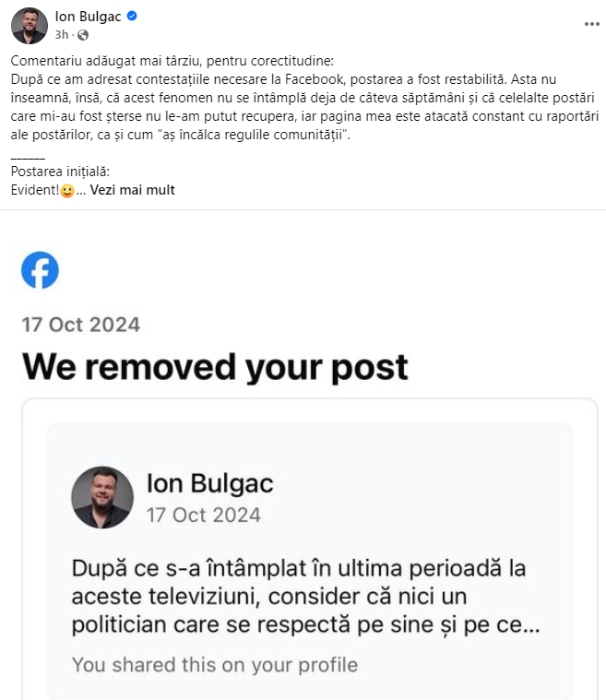Click "Ion Bulgac" name inside removed post card
The width and height of the screenshot is (606, 700).
209,483
